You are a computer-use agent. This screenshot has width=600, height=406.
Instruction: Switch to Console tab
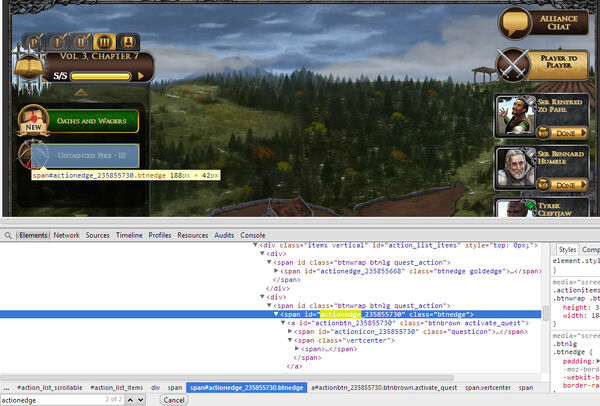[253, 235]
